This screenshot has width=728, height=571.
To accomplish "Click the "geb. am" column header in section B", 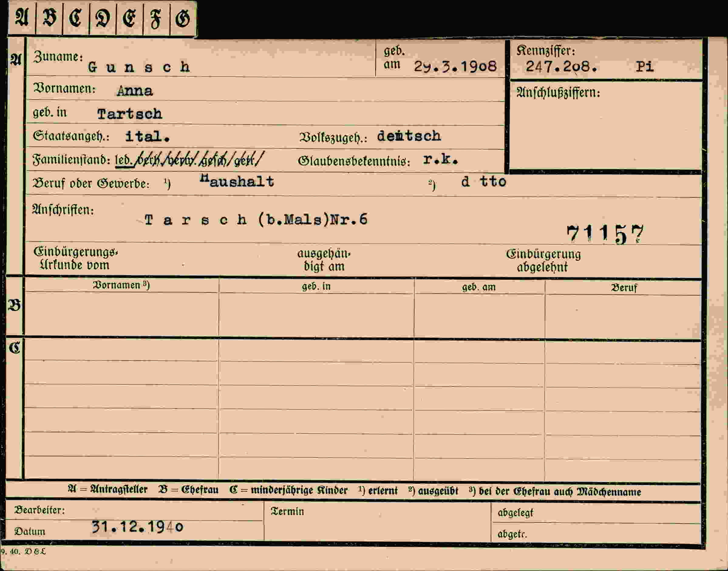I will (x=479, y=287).
